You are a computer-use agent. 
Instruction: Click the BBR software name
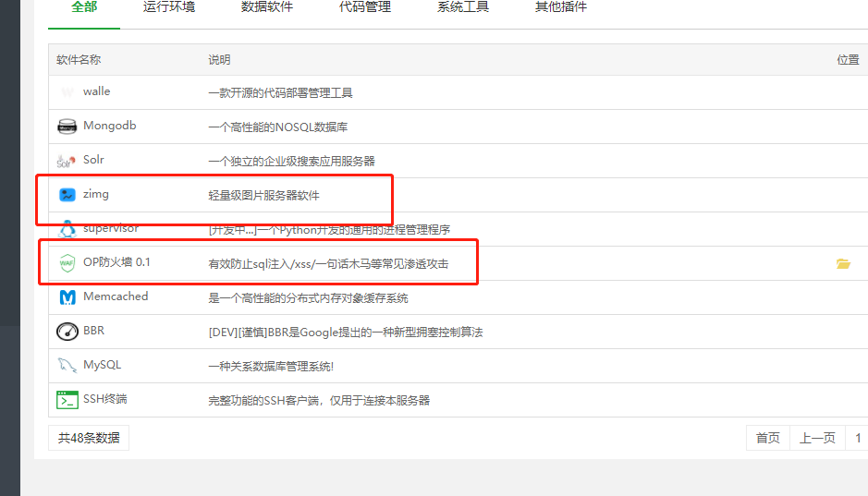click(93, 331)
